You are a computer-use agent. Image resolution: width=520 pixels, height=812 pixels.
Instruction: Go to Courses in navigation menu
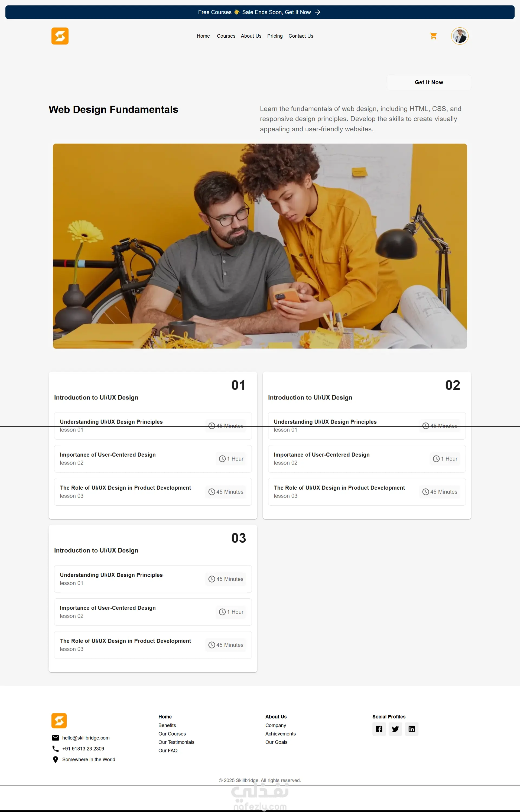pos(226,36)
